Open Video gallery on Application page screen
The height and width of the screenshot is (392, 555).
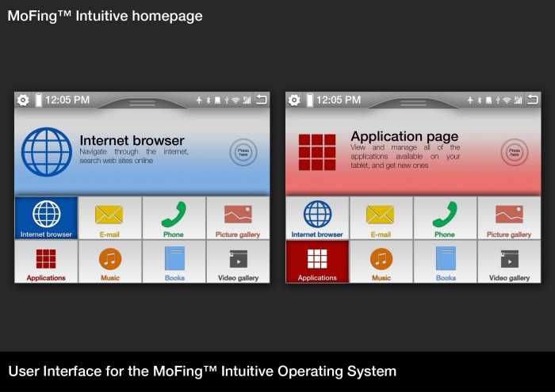[x=509, y=261]
